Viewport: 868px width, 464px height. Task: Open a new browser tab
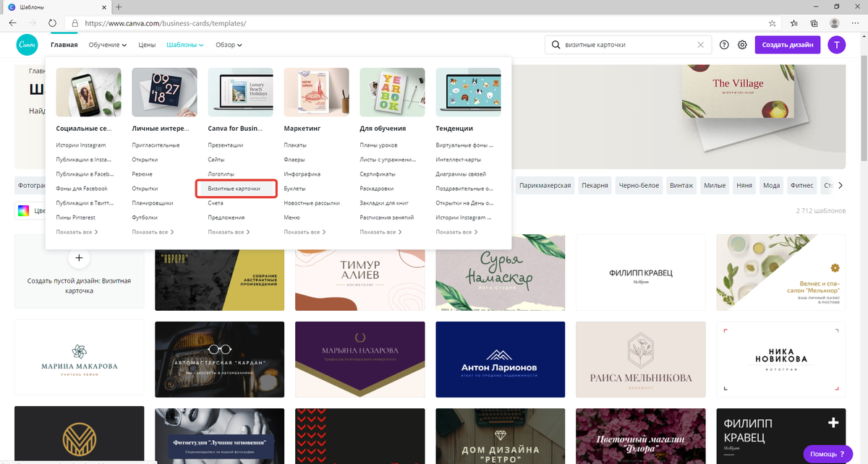pos(119,7)
